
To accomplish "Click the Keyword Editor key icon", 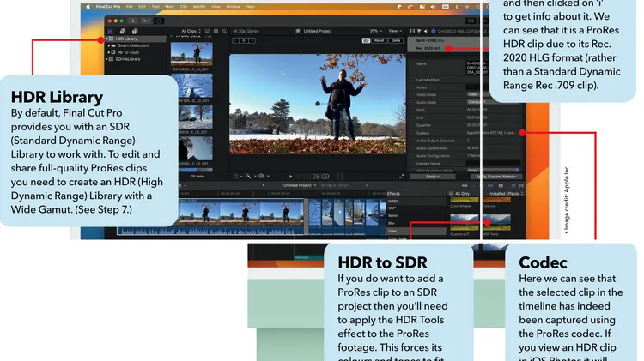I will (x=146, y=21).
